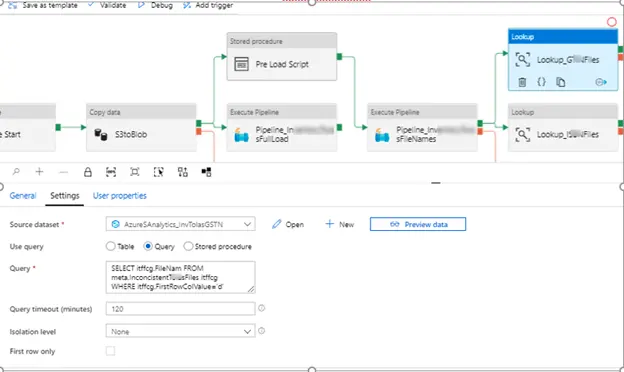Click the Validate pipeline button
624x372 pixels.
click(107, 6)
